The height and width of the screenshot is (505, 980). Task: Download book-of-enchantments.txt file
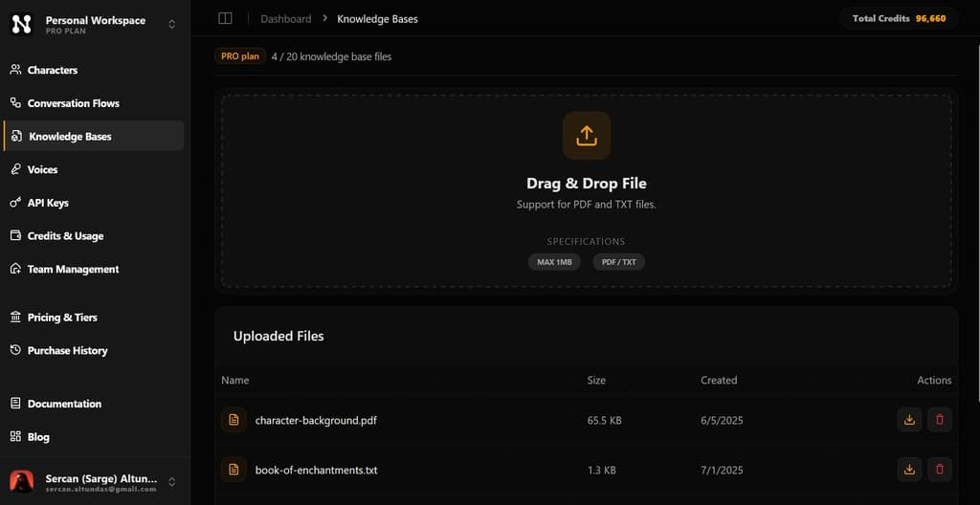click(909, 470)
